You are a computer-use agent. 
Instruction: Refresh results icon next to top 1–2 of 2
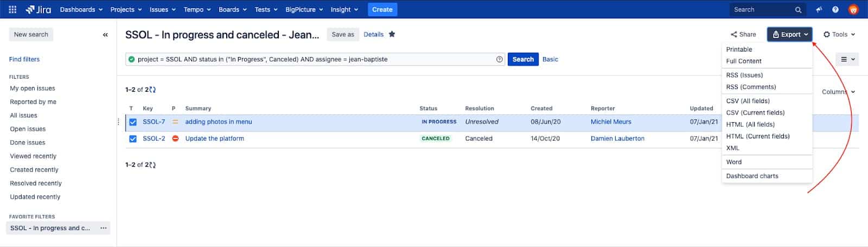[152, 90]
